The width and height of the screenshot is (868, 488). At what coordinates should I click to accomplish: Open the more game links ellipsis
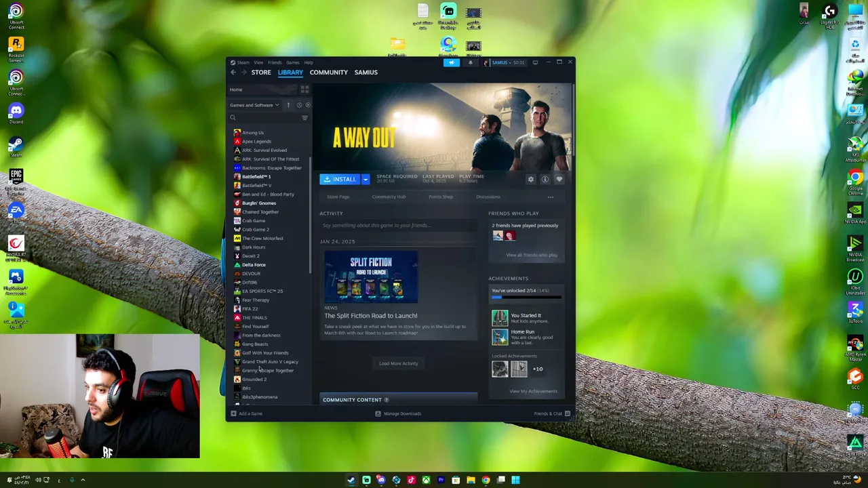click(x=550, y=197)
